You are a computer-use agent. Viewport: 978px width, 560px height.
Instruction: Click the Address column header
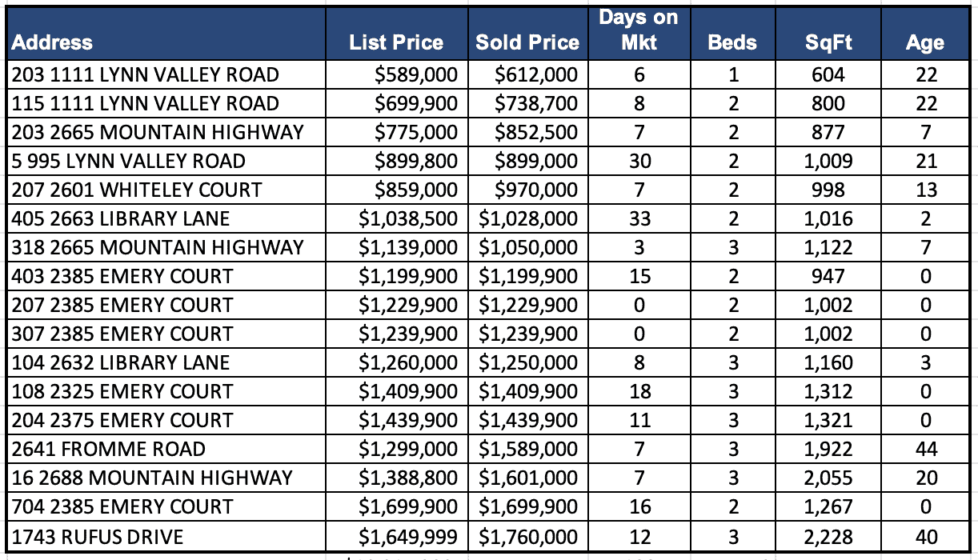pos(53,42)
